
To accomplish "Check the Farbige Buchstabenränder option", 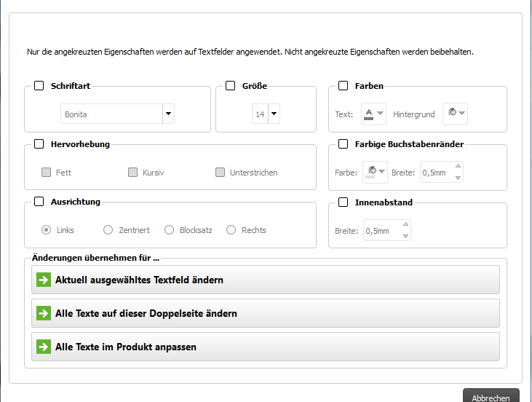I will [344, 144].
